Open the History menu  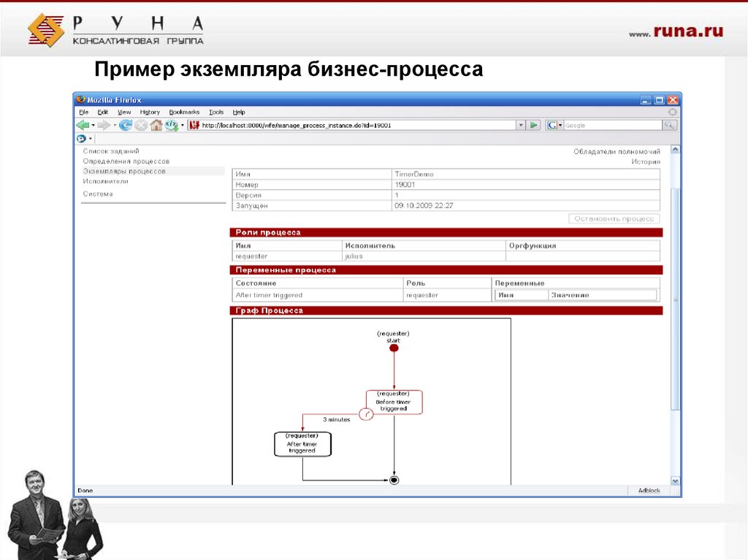[x=150, y=112]
